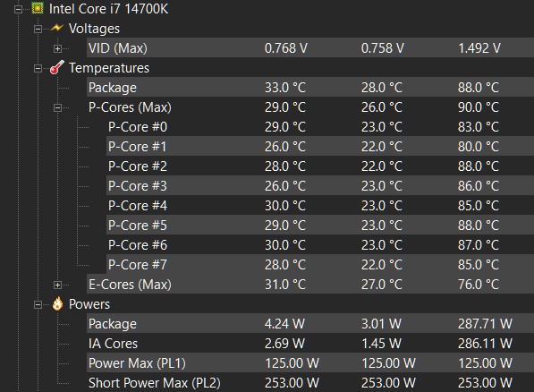Collapse the Powers section
Screen dimensions: 534x392
pos(38,304)
